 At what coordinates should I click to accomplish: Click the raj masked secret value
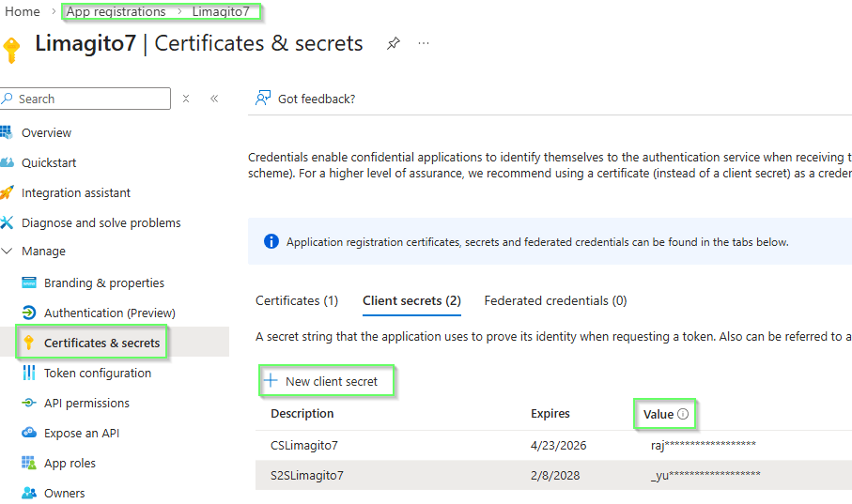704,446
